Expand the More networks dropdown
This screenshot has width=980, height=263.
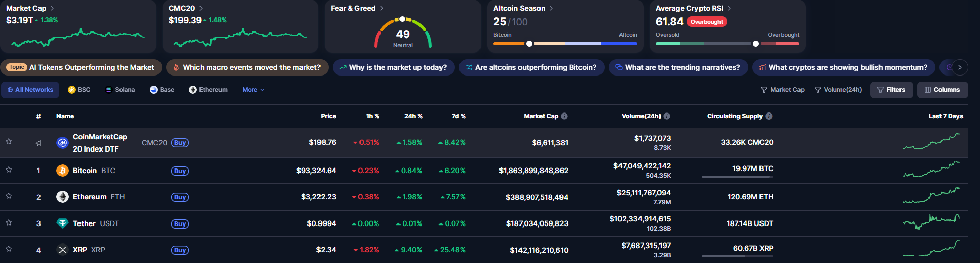[253, 90]
